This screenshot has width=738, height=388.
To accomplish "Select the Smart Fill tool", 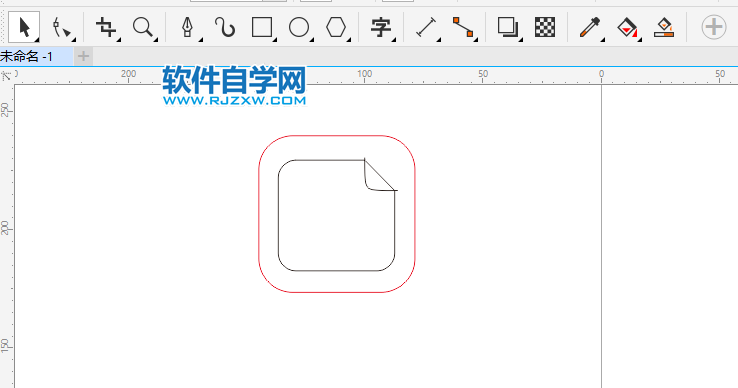I will (x=664, y=27).
